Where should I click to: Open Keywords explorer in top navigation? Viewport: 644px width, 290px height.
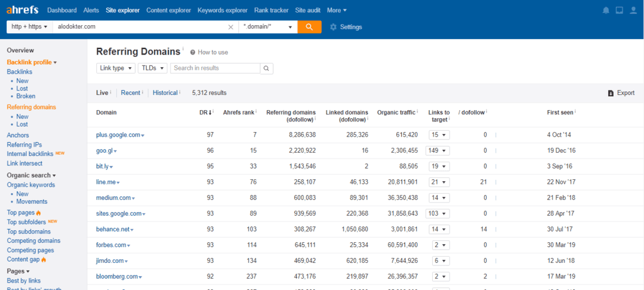pyautogui.click(x=223, y=10)
